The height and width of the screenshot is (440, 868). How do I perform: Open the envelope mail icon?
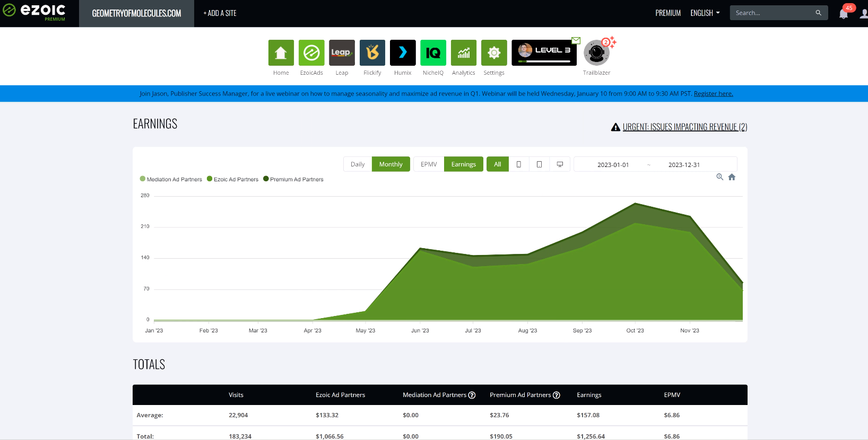pyautogui.click(x=576, y=40)
